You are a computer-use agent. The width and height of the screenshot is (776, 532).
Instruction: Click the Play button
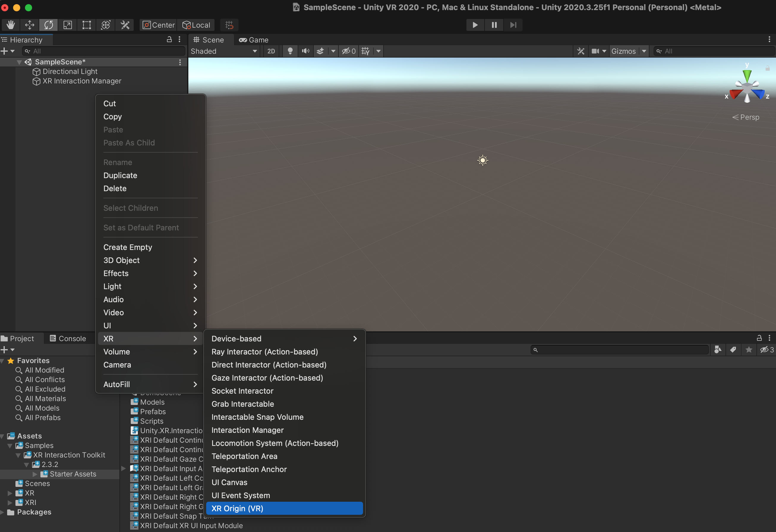(475, 25)
